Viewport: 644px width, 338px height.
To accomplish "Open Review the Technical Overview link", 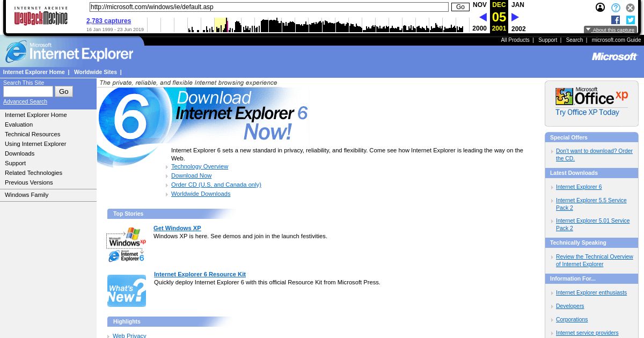I will tap(595, 260).
